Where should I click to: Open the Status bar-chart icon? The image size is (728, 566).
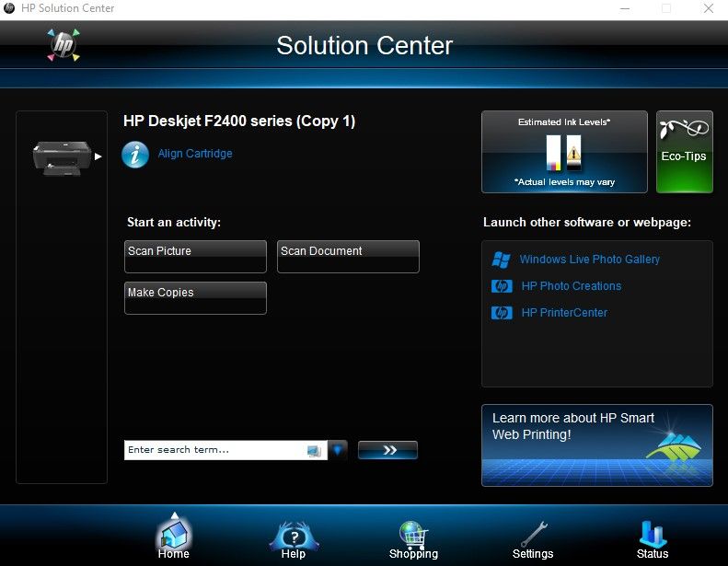[x=653, y=534]
